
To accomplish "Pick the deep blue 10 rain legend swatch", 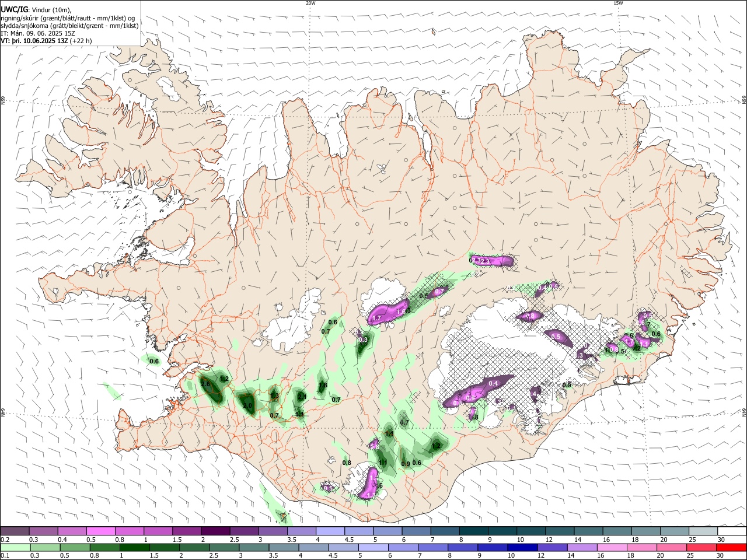I will point(522,548).
